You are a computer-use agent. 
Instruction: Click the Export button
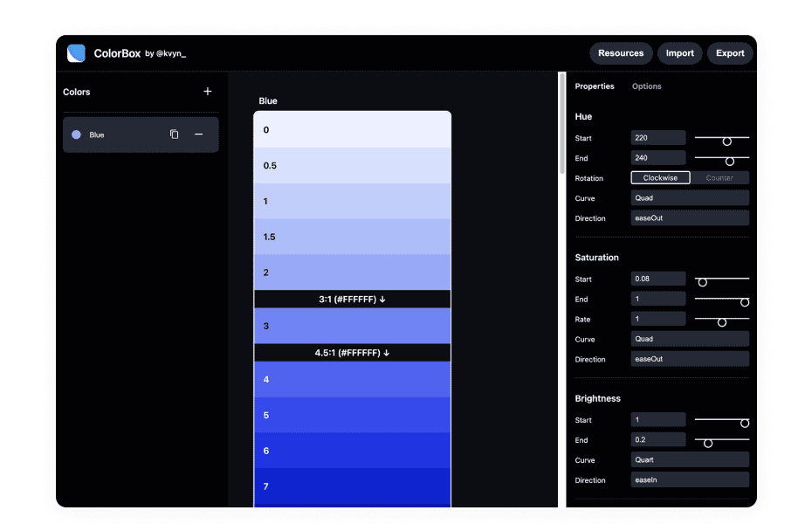point(730,52)
